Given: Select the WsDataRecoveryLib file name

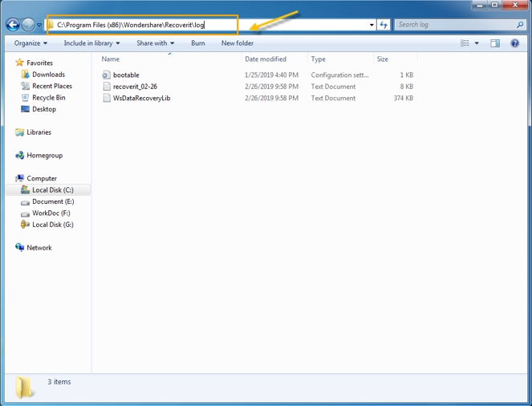Looking at the screenshot, I should click(141, 98).
